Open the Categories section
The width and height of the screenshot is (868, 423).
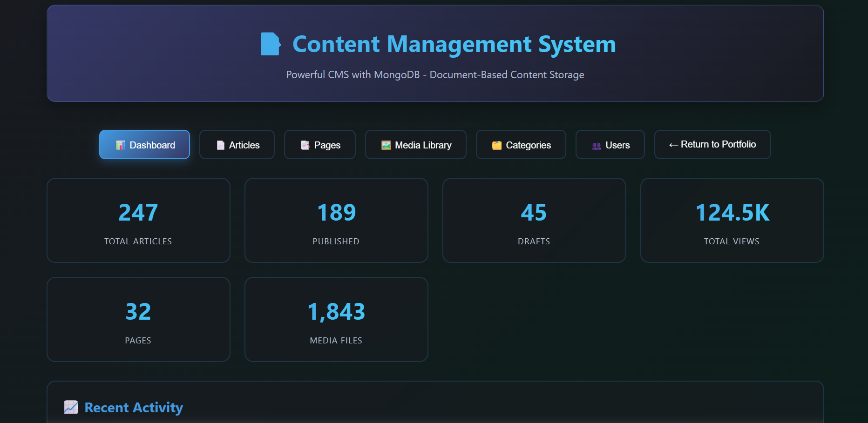tap(521, 145)
